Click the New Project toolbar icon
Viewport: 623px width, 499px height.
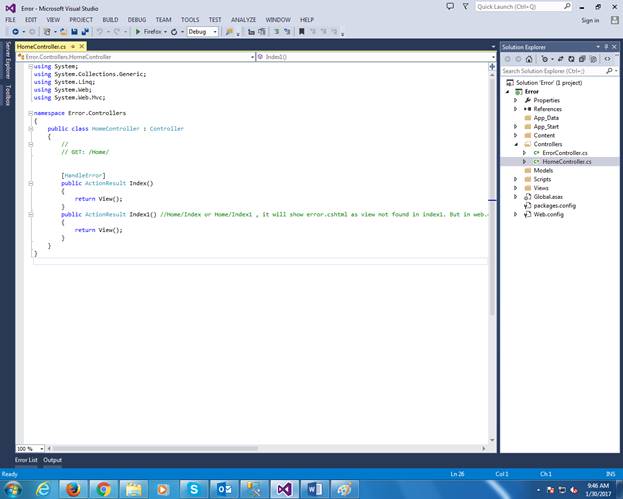pos(47,31)
